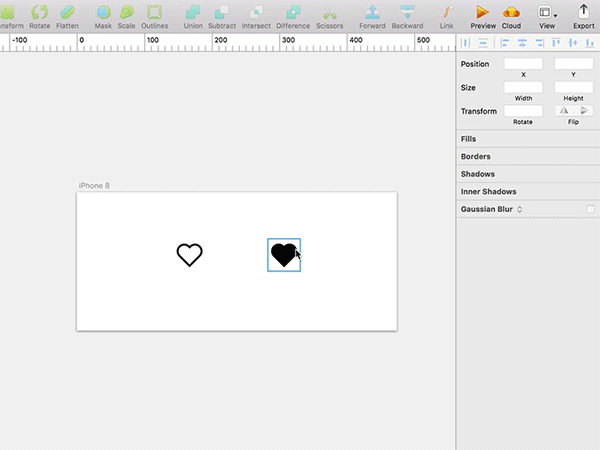
Task: Open Preview from the toolbar
Action: [483, 17]
